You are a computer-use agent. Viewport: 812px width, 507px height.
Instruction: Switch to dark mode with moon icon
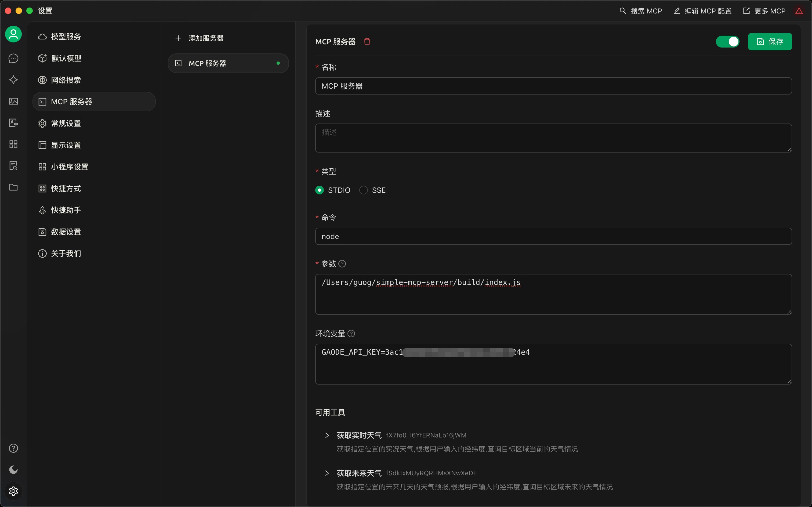point(13,469)
